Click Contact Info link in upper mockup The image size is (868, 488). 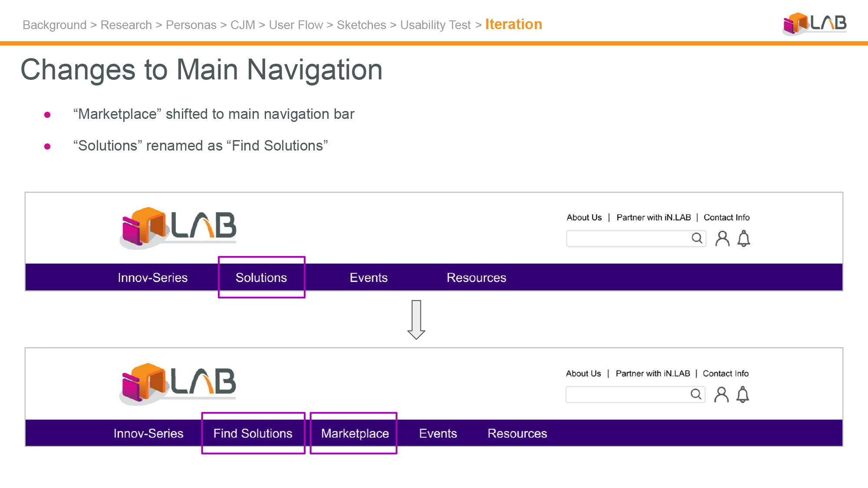pyautogui.click(x=727, y=217)
